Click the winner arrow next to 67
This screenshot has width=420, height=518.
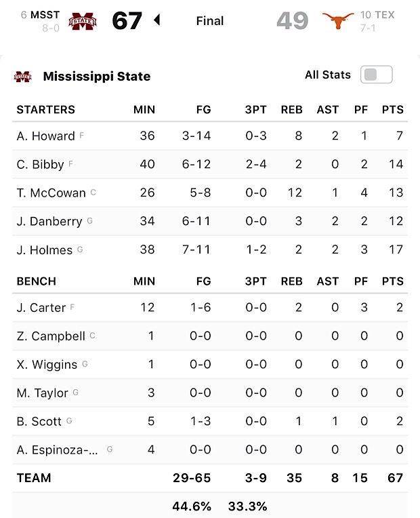pyautogui.click(x=157, y=20)
